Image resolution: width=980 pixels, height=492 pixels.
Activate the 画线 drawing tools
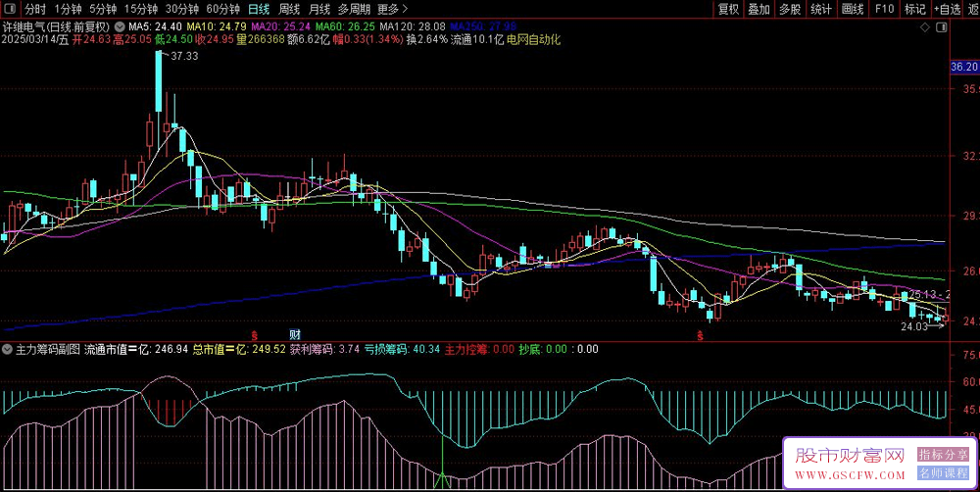coord(853,10)
